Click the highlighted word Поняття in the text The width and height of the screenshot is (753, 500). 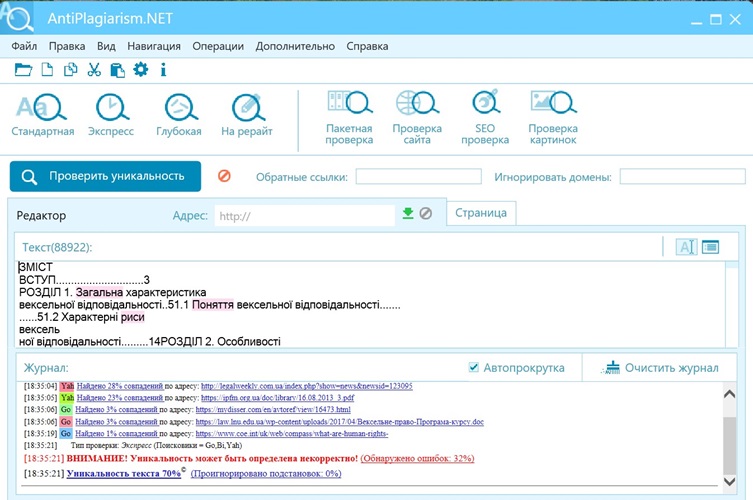click(x=213, y=305)
